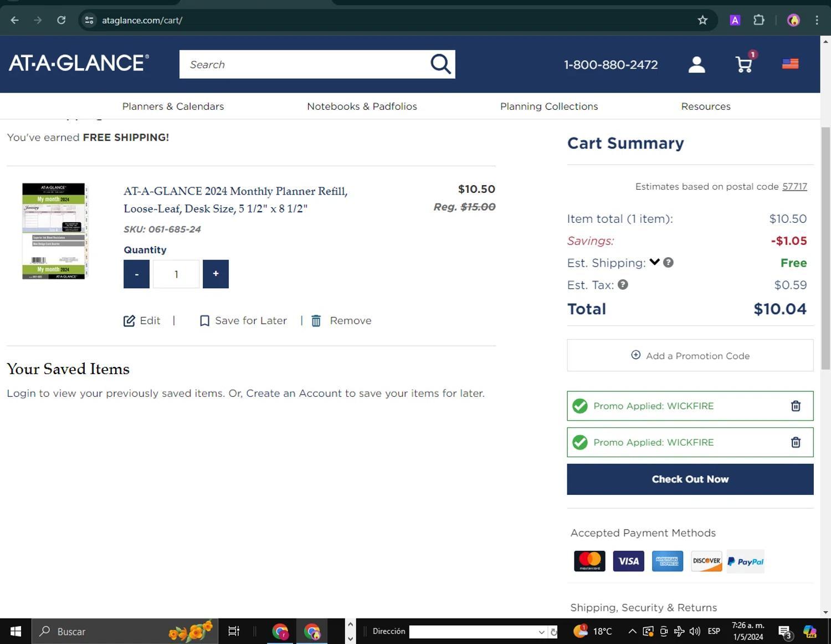Click the first Chrome taskbar icon
The width and height of the screenshot is (831, 644).
[280, 631]
